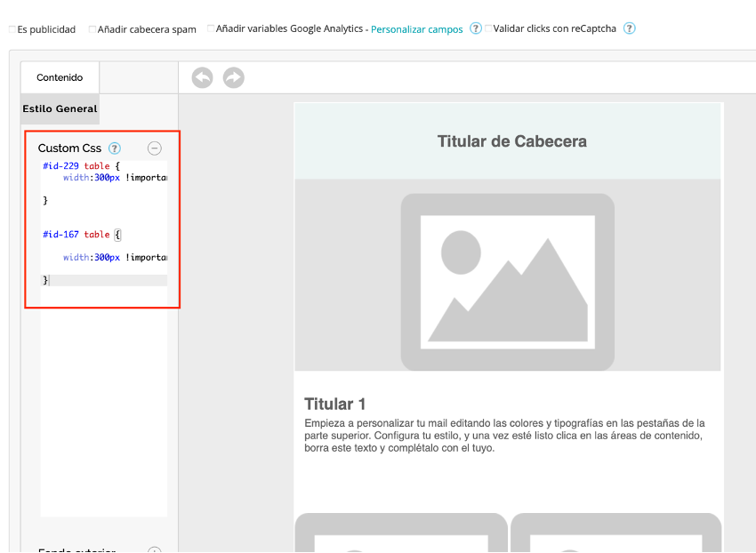Screen dimensions: 756x553
Task: Enable Validar clicks con reCaptcha checkbox
Action: coord(488,28)
